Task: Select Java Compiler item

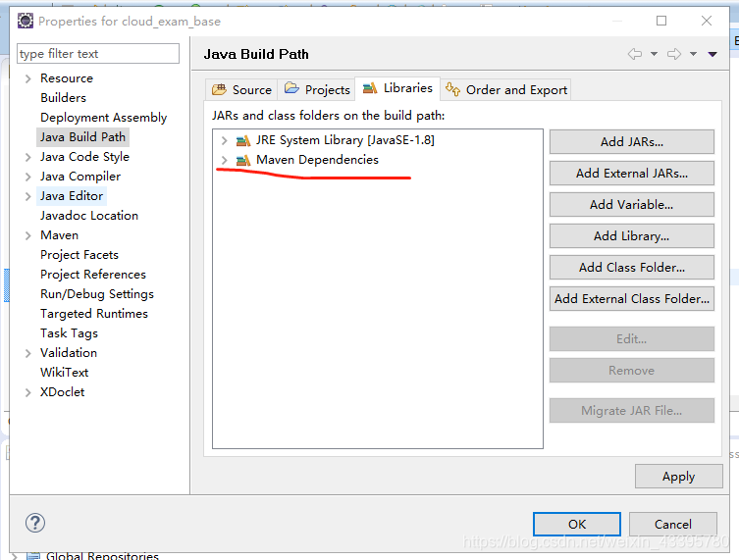Action: (80, 177)
